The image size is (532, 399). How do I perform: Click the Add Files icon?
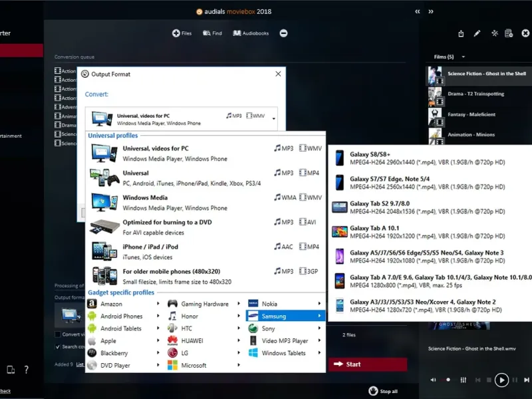(176, 33)
